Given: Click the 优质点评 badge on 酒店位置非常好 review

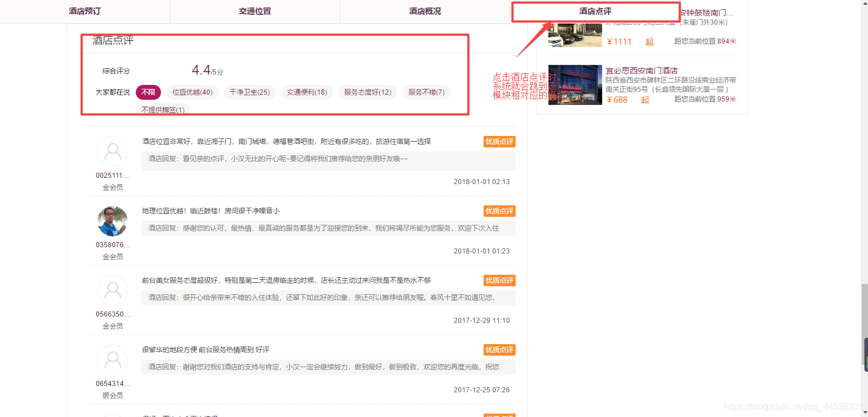Looking at the screenshot, I should tap(500, 142).
